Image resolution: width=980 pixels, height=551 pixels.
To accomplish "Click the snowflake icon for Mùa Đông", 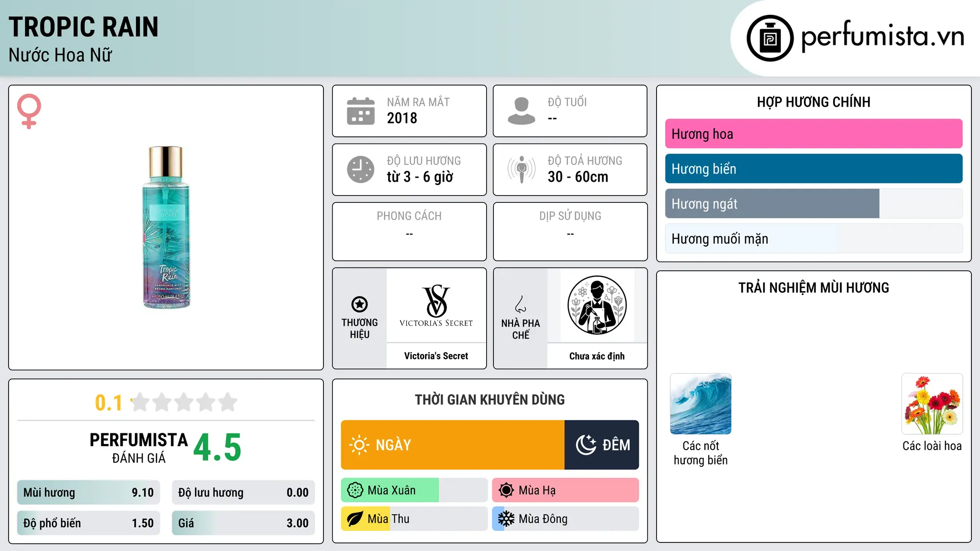I will 506,519.
